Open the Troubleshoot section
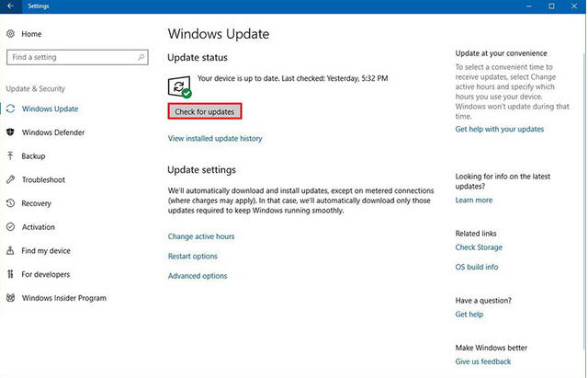Image resolution: width=588 pixels, height=378 pixels. pyautogui.click(x=43, y=180)
